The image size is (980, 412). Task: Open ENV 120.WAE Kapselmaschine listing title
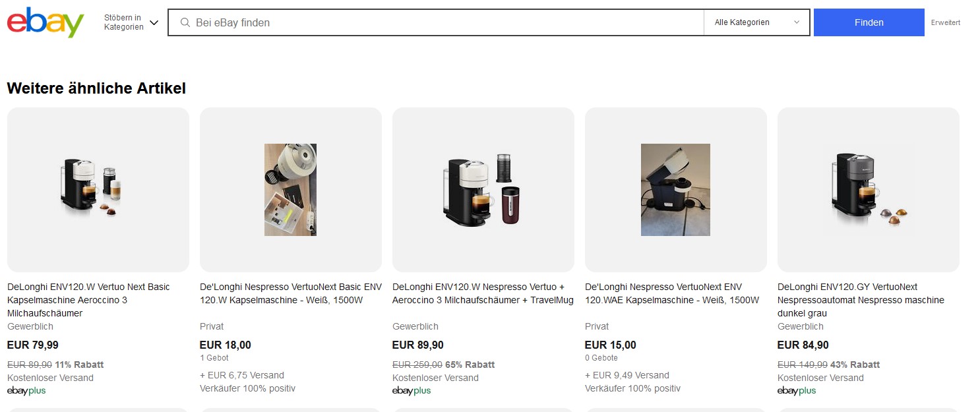pos(672,293)
